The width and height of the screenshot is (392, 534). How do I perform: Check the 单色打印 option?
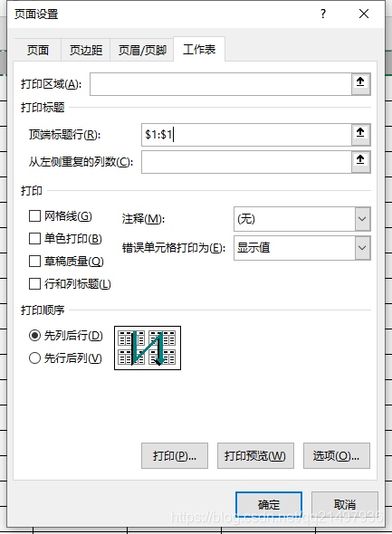pos(34,238)
